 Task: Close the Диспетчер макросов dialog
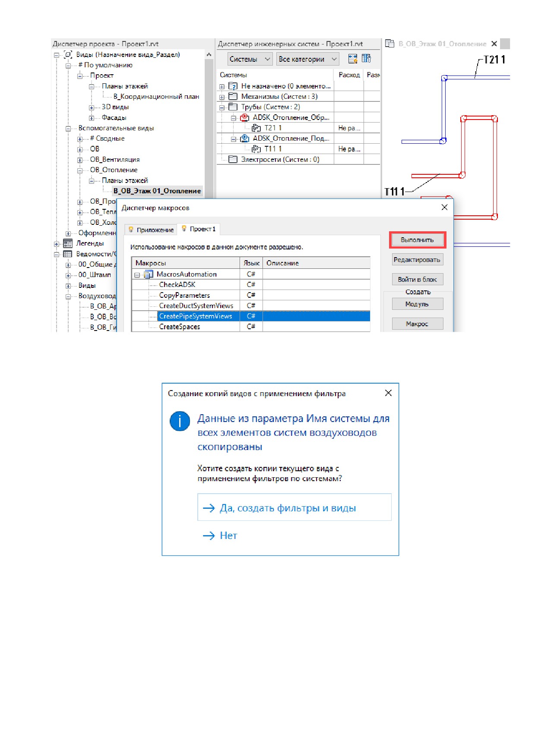coord(444,208)
